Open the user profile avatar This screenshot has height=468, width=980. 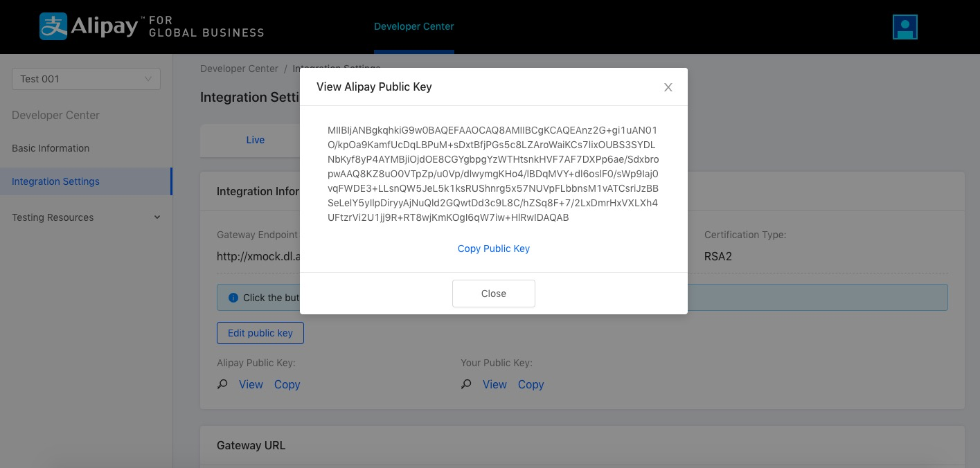pos(905,27)
